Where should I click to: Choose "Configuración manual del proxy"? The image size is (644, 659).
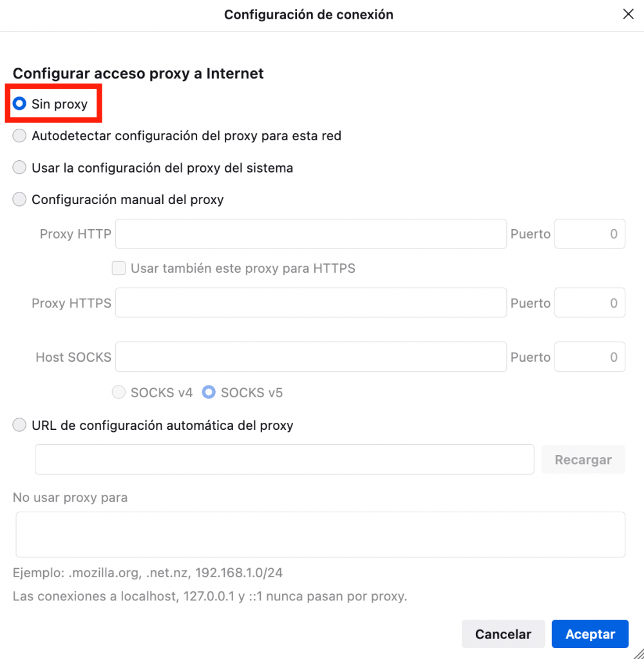(19, 200)
